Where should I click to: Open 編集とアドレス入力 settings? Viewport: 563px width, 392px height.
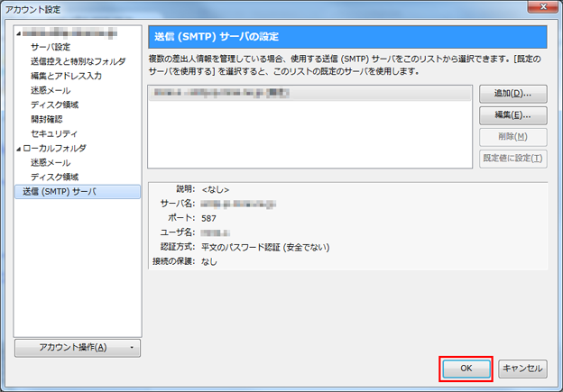(66, 76)
